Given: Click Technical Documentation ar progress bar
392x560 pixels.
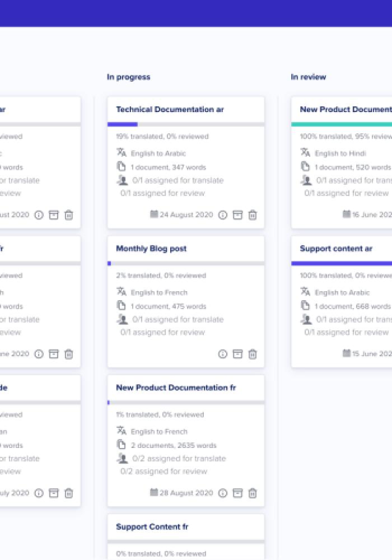Looking at the screenshot, I should [x=186, y=124].
